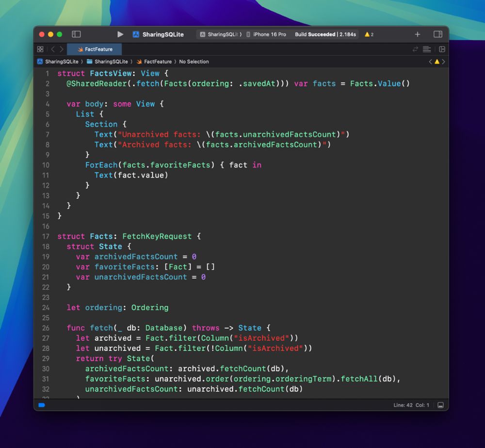
Task: Click the "Unarchived facts:" string literal
Action: click(159, 134)
